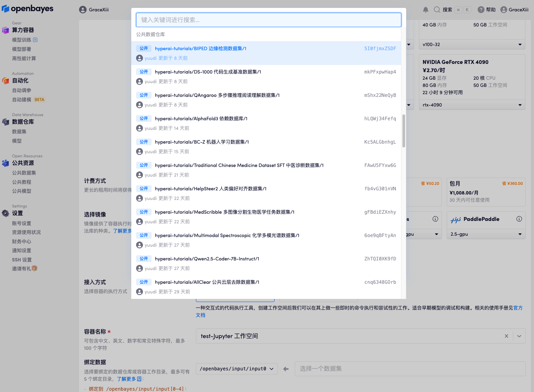Click the openbayes logo icon
534x392 pixels.
5,9
